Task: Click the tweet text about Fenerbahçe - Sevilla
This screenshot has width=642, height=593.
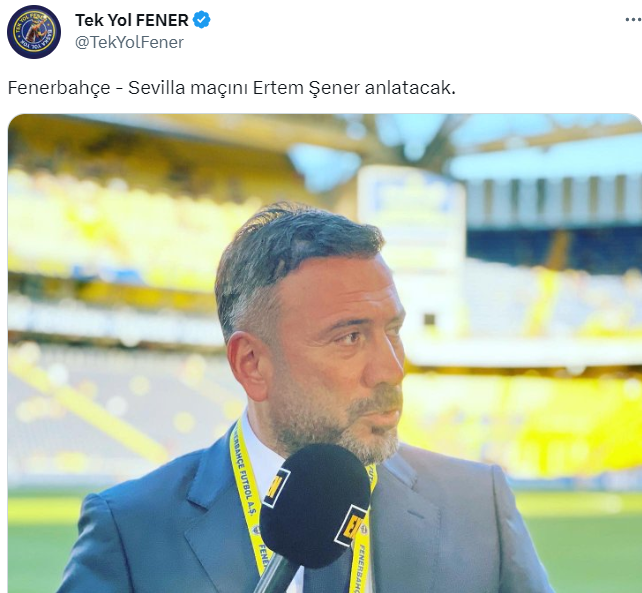Action: pos(232,88)
